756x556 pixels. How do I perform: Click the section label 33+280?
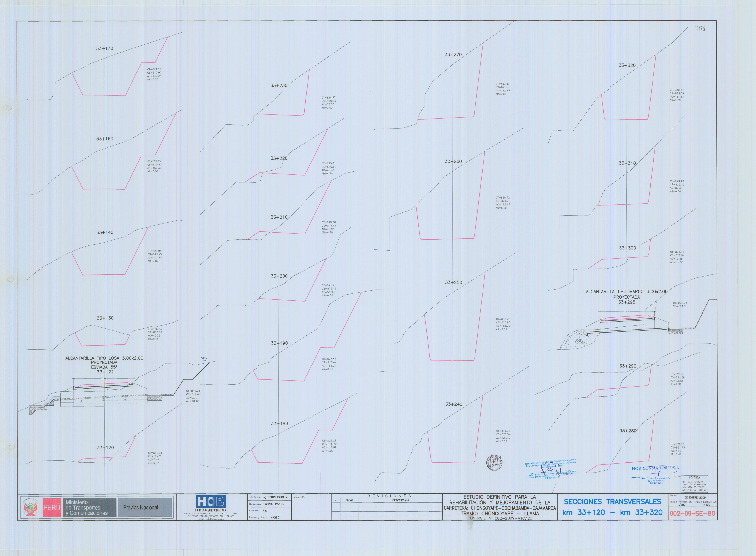(x=628, y=431)
